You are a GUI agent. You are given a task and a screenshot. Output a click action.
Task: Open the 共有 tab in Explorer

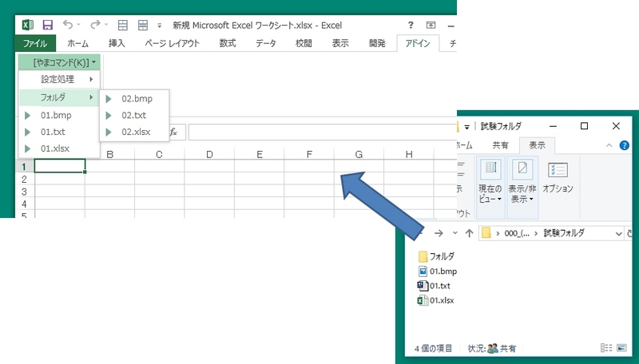(x=500, y=145)
